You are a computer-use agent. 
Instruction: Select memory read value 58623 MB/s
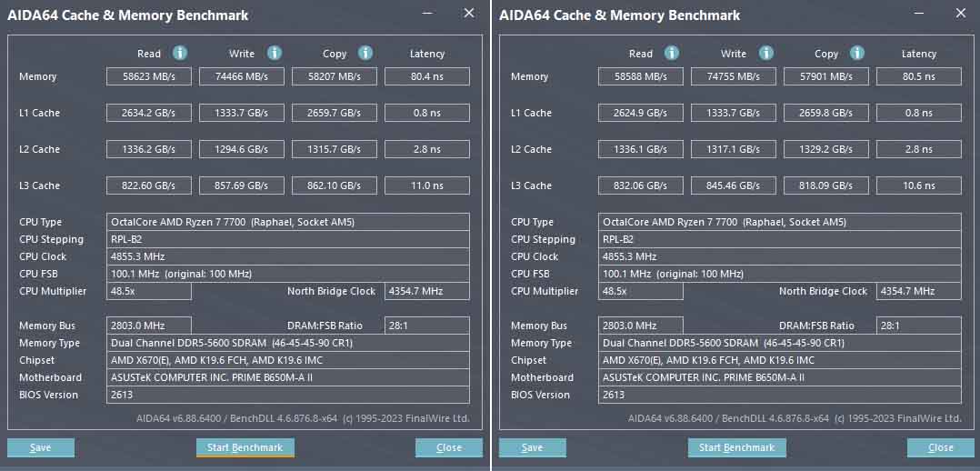[149, 77]
